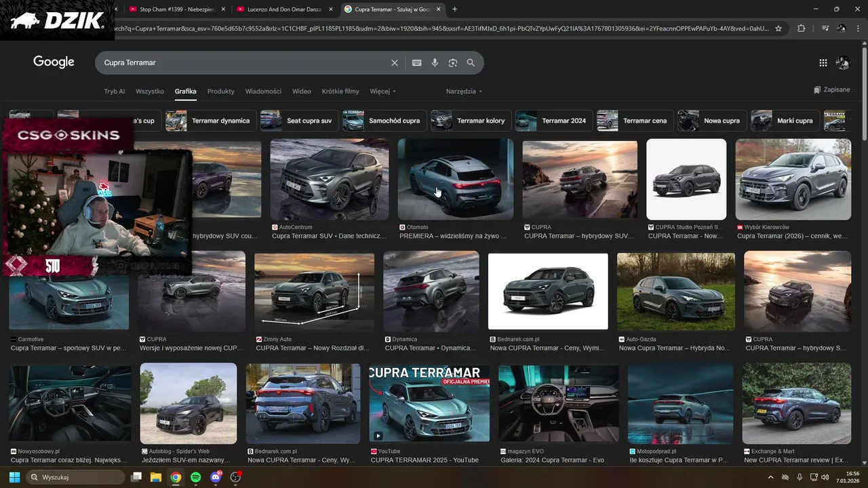Open the AutoCentrum Cupra Terramar image
Screen dimensions: 868x488
[x=330, y=180]
